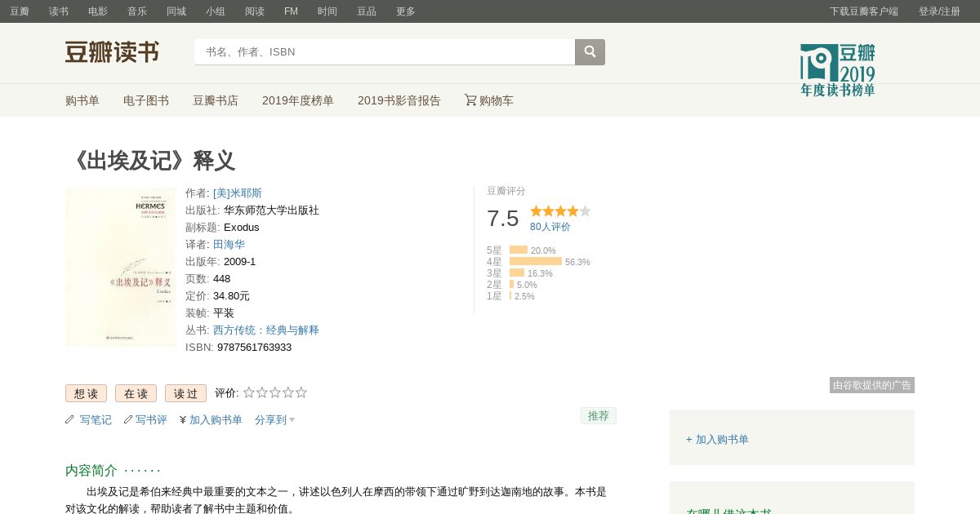This screenshot has height=514, width=980.
Task: Open series link 西方传统：经典与解释
Action: pos(266,330)
